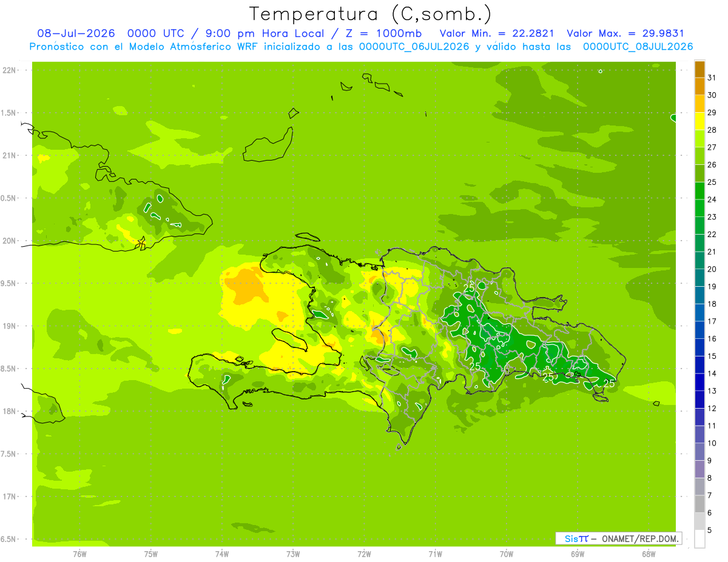Select the '18N' latitude label
This screenshot has width=728, height=562.
coord(9,411)
